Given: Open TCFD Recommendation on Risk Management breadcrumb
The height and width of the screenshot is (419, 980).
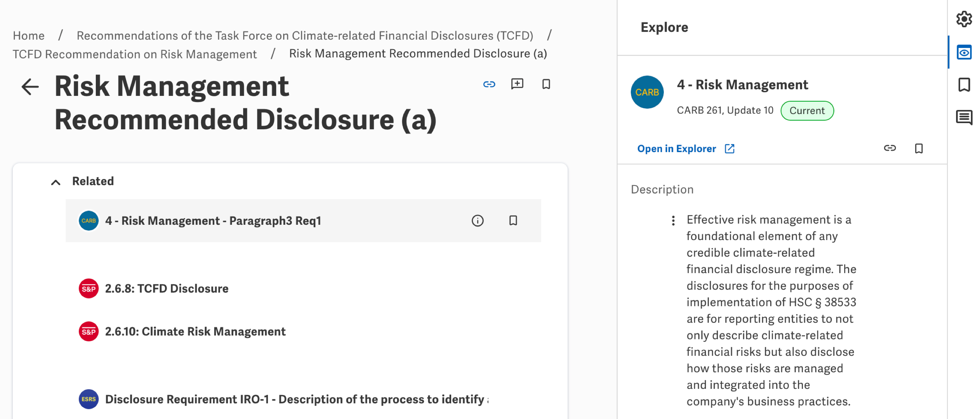Looking at the screenshot, I should click(x=135, y=54).
